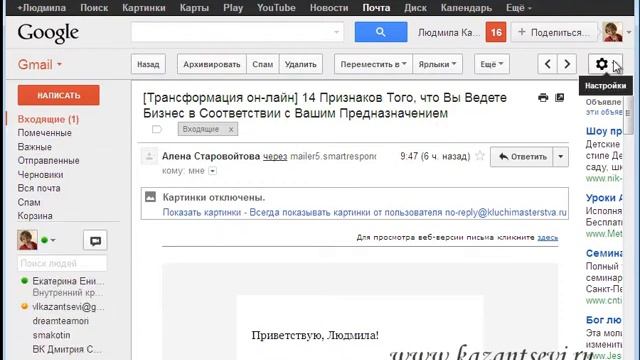640x360 pixels.
Task: Focus the Поиск людей chat search field
Action: 62,263
